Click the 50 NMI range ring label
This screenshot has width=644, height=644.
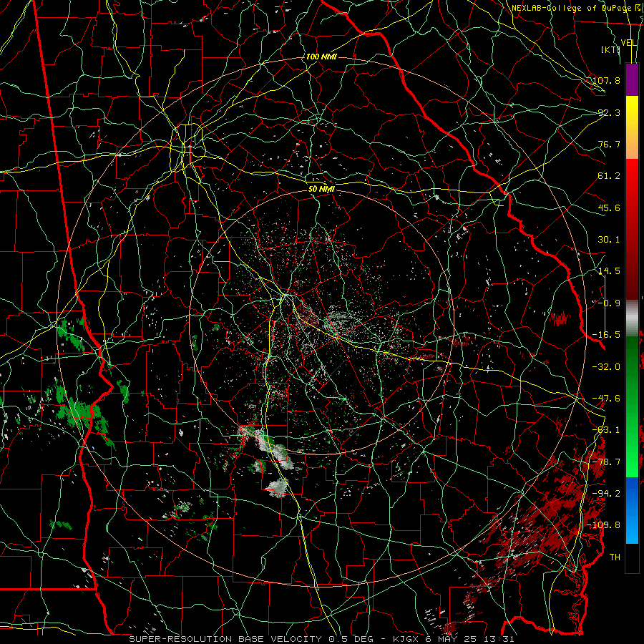coord(321,189)
